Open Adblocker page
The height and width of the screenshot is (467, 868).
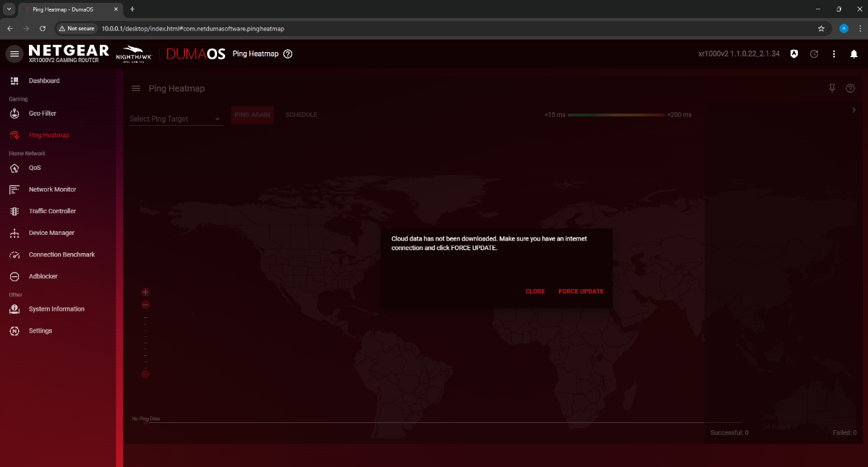tap(43, 276)
